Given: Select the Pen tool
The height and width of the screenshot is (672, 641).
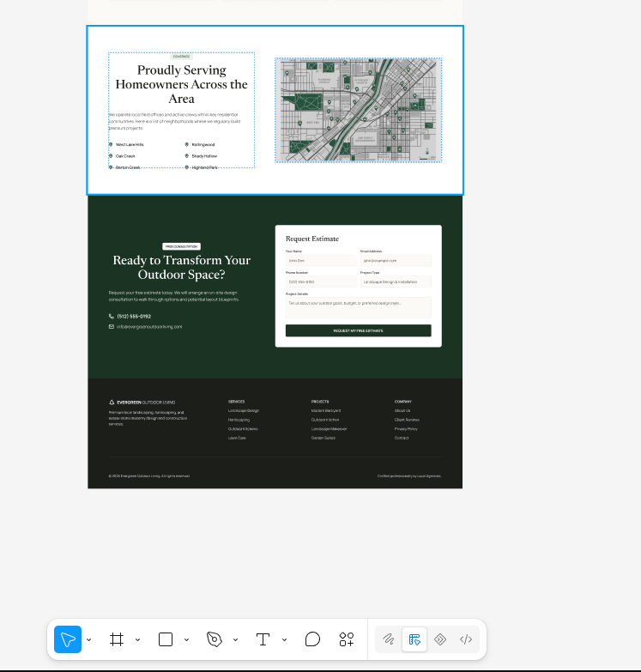Looking at the screenshot, I should (215, 639).
